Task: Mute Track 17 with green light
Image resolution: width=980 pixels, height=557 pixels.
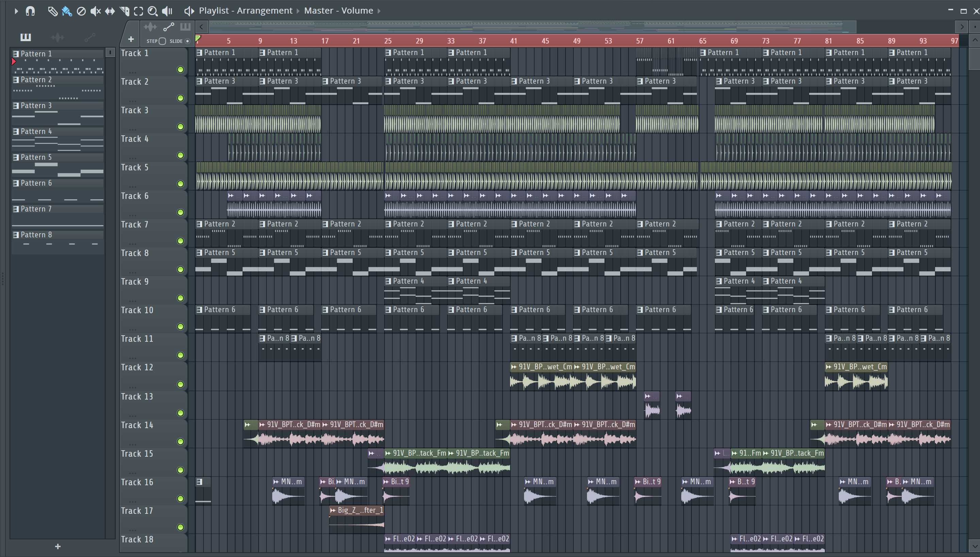Action: click(180, 527)
